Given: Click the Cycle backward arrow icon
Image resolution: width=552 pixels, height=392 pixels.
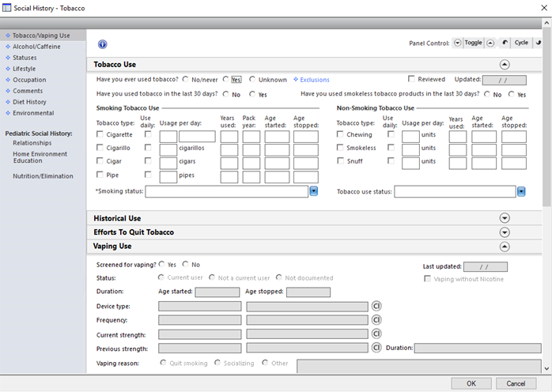Looking at the screenshot, I should point(505,43).
